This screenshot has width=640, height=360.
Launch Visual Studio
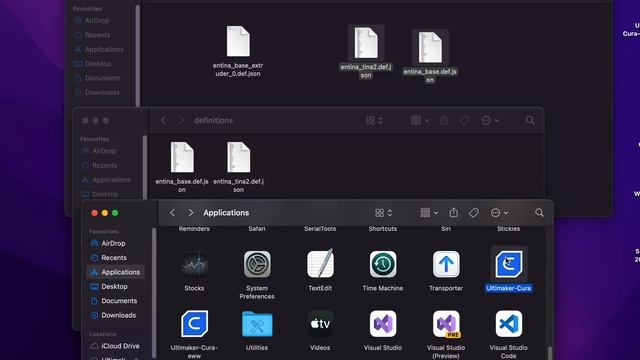tap(383, 324)
